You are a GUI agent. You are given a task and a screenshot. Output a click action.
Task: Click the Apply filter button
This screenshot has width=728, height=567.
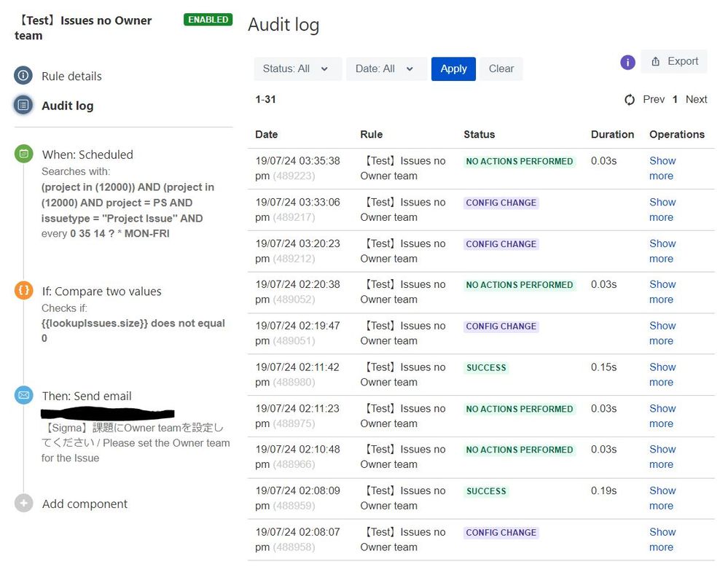(453, 69)
